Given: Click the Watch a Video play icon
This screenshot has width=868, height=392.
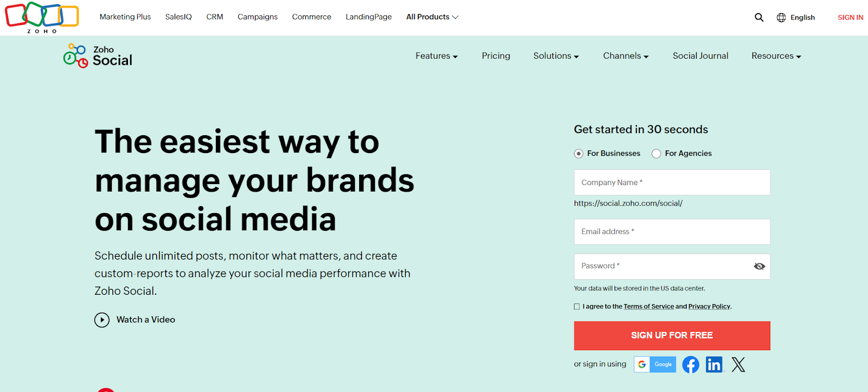Looking at the screenshot, I should 102,320.
